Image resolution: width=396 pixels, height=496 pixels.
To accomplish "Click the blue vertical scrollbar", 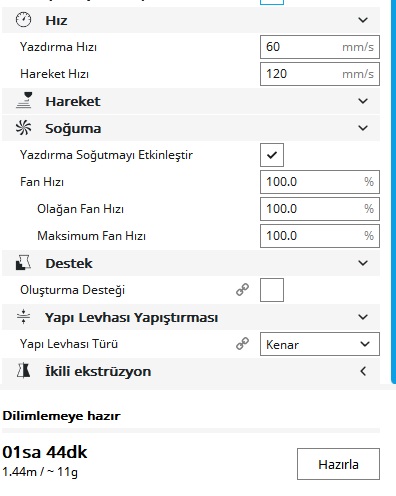I will click(x=393, y=190).
